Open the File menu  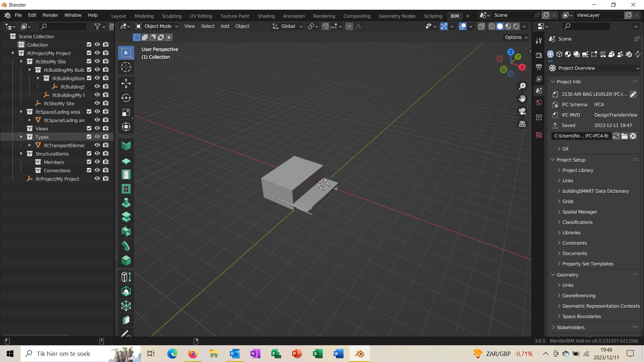pyautogui.click(x=18, y=15)
